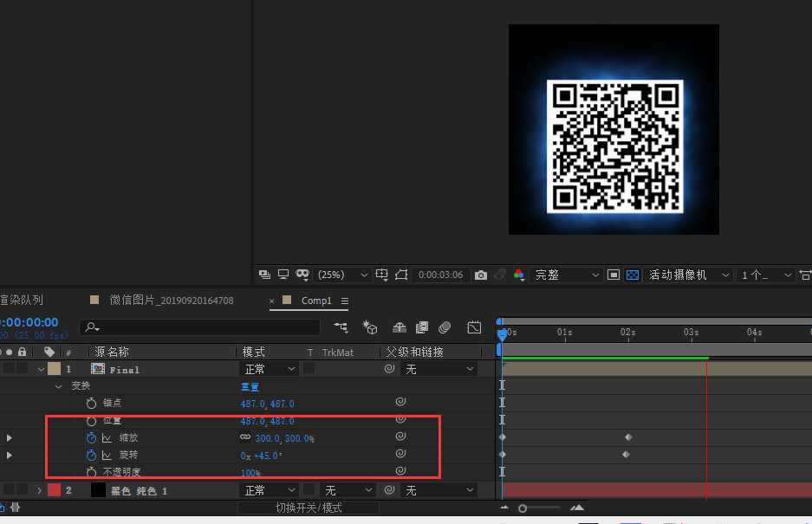Toggle mask and shape path visibility icon
Viewport: 812px width, 524px height.
[302, 275]
